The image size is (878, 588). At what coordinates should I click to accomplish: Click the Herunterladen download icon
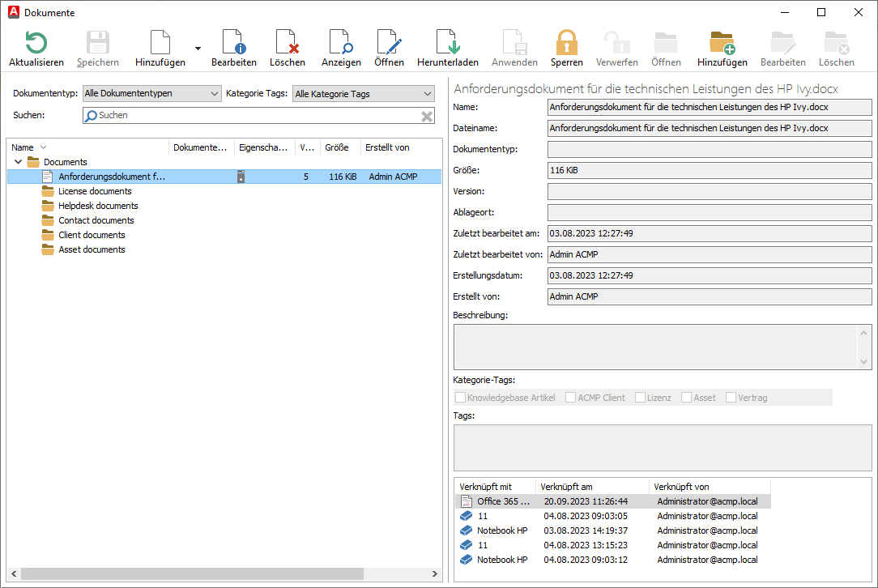click(x=447, y=43)
